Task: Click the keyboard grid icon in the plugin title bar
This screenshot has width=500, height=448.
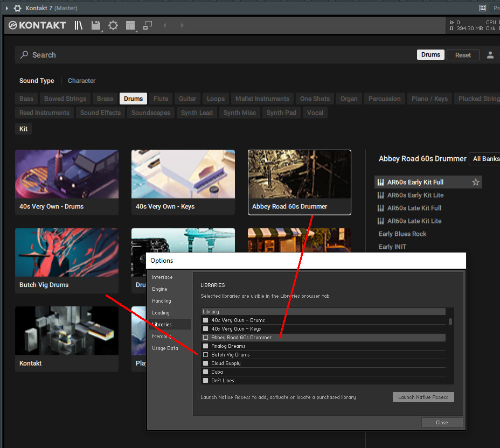Action: (x=483, y=8)
